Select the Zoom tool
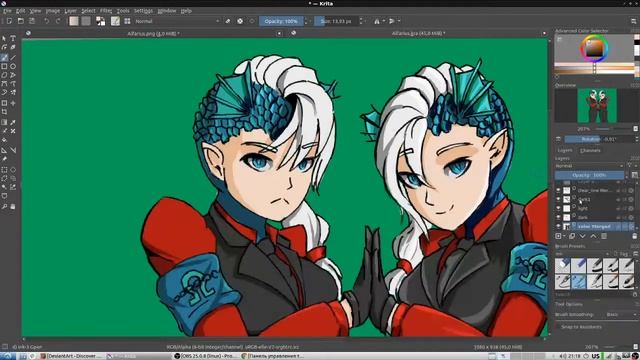This screenshot has width=640, height=360. [x=4, y=207]
